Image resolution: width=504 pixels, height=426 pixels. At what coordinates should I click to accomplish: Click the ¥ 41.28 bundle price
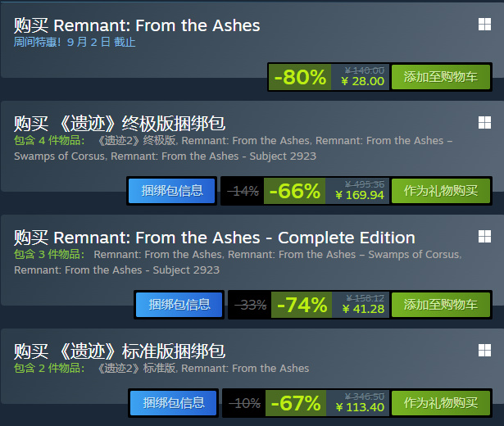(x=364, y=309)
